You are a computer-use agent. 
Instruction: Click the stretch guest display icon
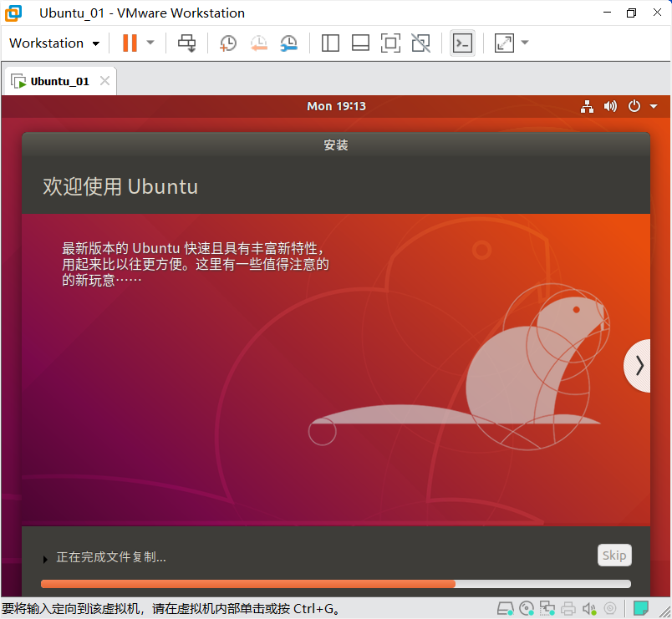504,43
